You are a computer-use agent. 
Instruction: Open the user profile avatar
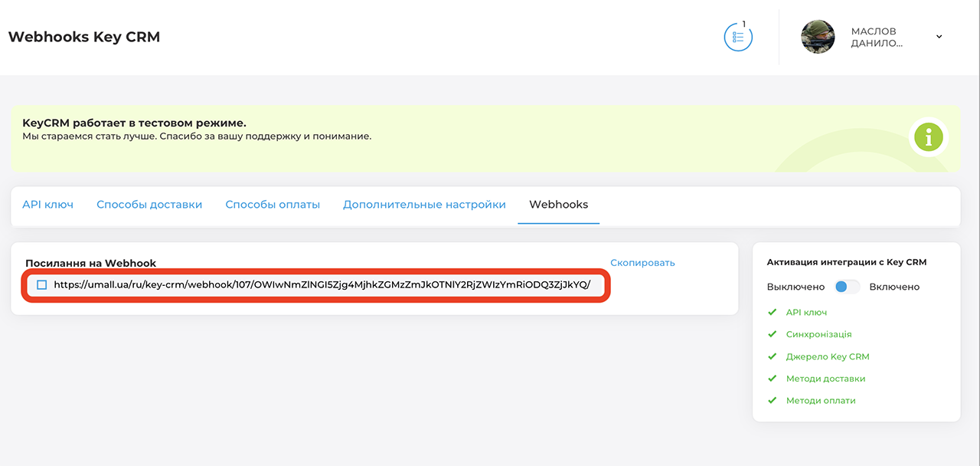(818, 37)
